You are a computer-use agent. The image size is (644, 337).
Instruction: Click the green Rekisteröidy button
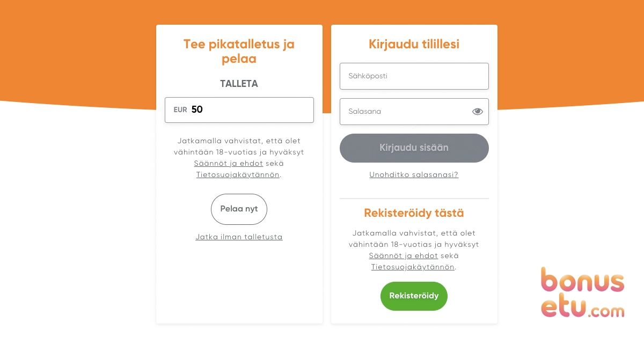point(414,296)
